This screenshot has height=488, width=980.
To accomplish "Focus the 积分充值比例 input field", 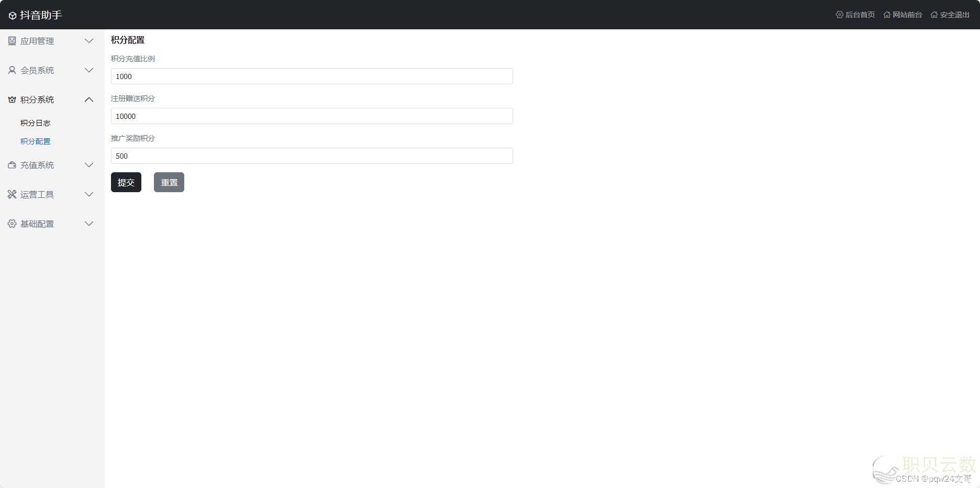I will 312,76.
